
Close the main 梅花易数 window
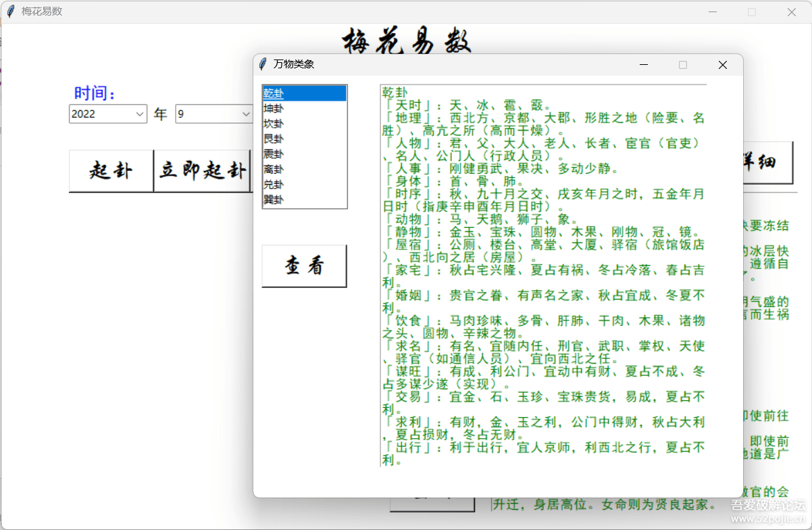(791, 12)
